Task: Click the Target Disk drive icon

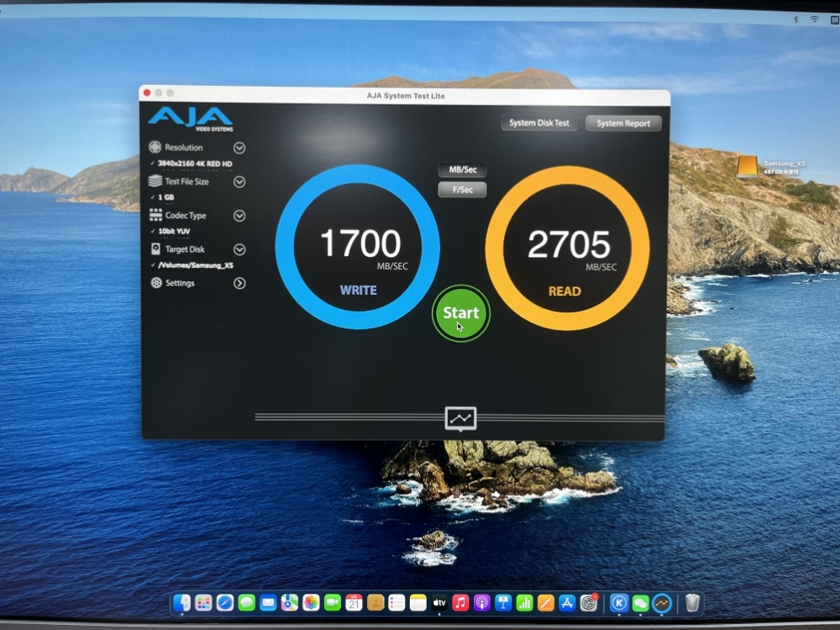Action: coord(156,248)
